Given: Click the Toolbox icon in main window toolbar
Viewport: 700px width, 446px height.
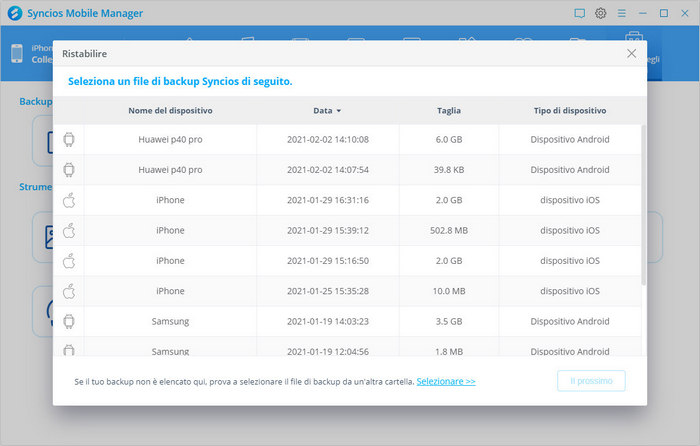Looking at the screenshot, I should [x=634, y=36].
